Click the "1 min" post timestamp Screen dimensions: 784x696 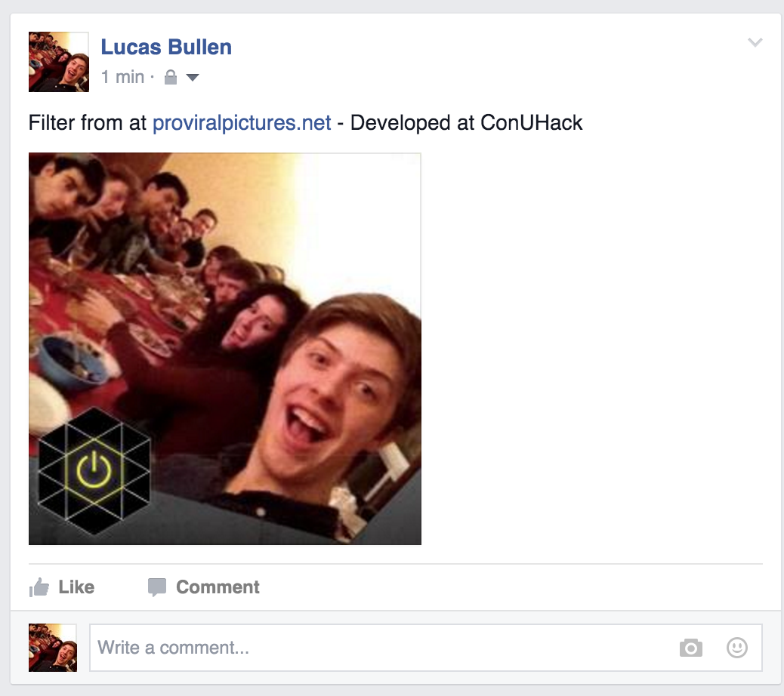pyautogui.click(x=123, y=78)
